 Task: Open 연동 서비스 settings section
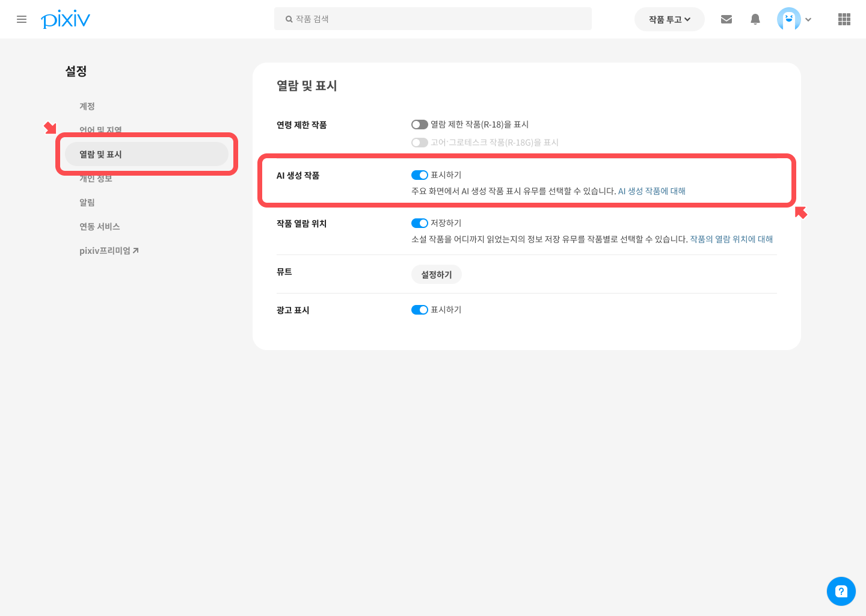(100, 226)
